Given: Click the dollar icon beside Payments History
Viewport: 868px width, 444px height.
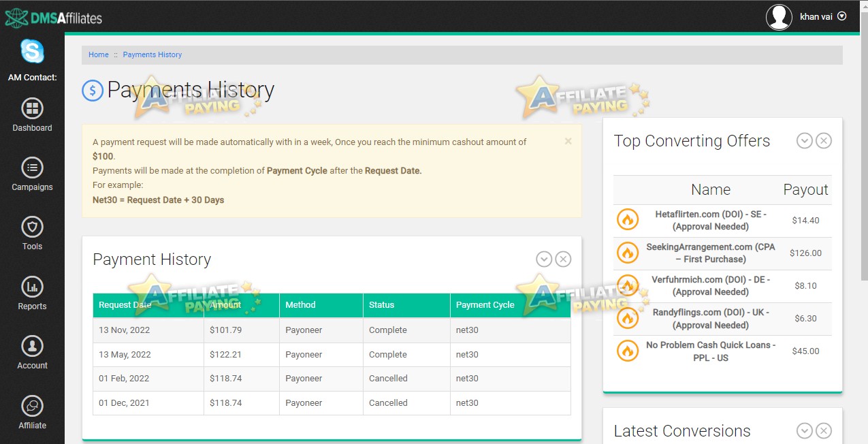Looking at the screenshot, I should click(93, 91).
